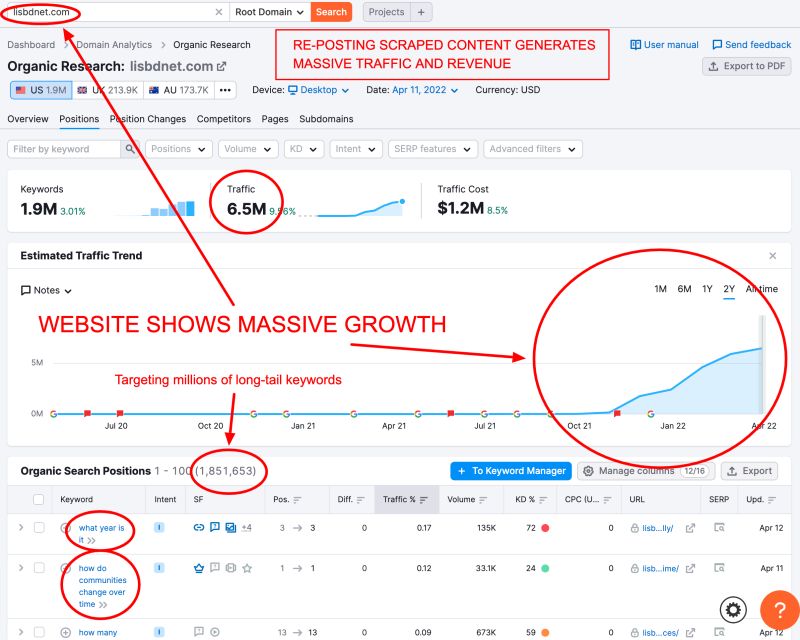This screenshot has height=640, width=800.
Task: Click Export to PDF button
Action: coord(747,67)
